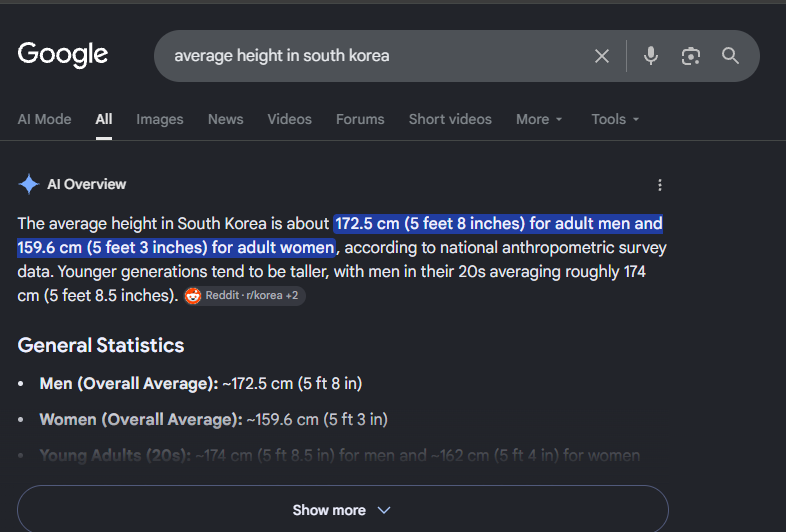Clear the search query with the X icon
Image resolution: width=786 pixels, height=532 pixels.
(x=602, y=56)
